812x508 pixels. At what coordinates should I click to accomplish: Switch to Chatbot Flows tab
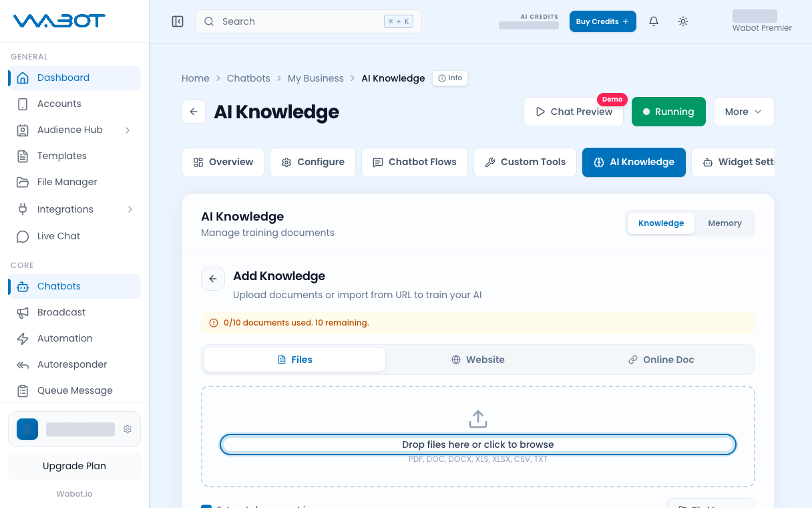[415, 162]
